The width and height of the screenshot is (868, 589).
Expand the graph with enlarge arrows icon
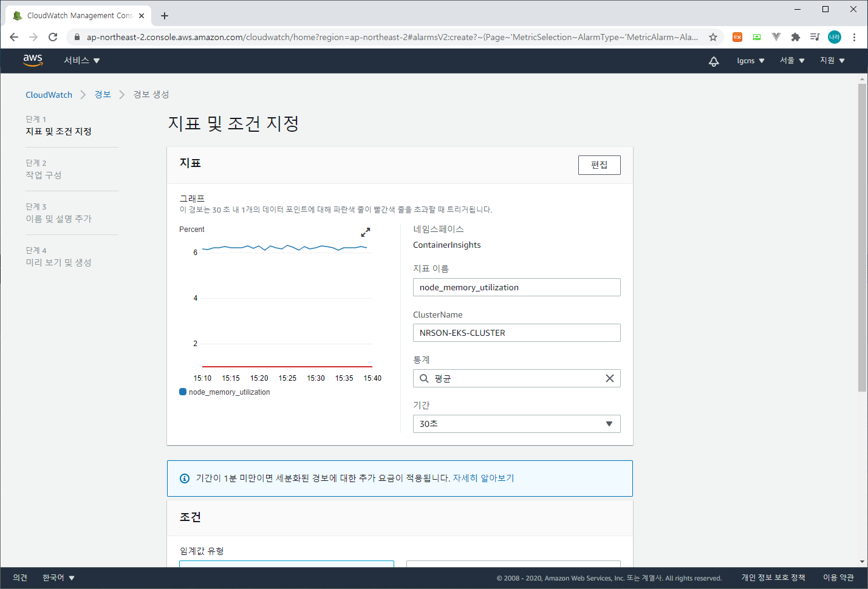pyautogui.click(x=366, y=232)
